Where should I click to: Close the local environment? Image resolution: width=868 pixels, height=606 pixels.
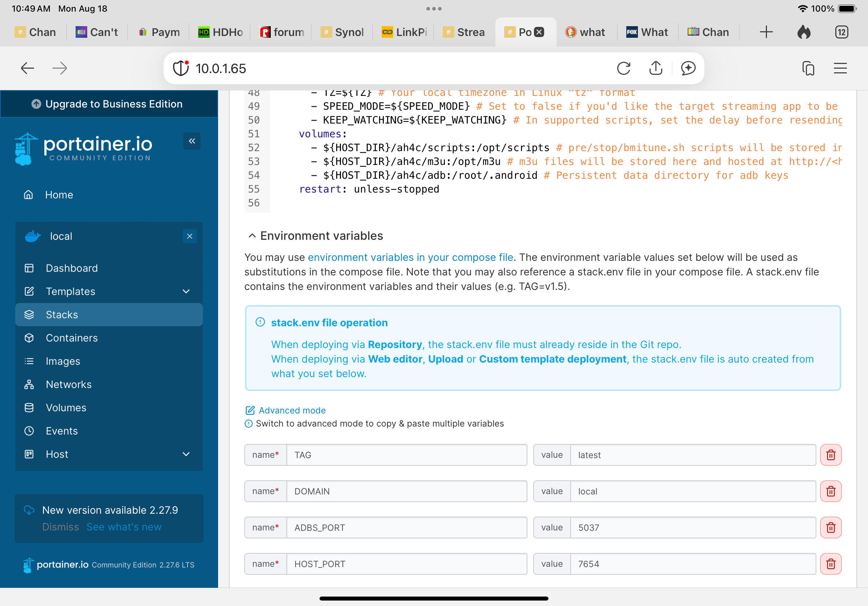click(x=189, y=236)
